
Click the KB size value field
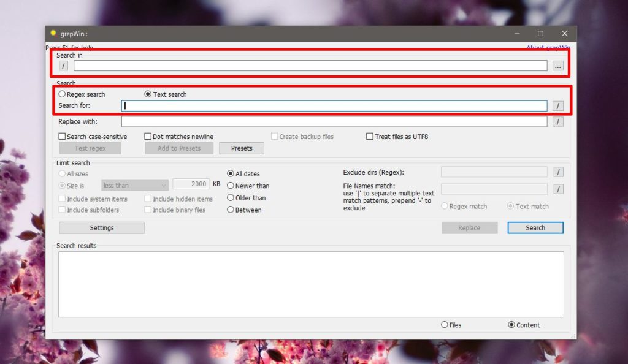click(x=191, y=185)
